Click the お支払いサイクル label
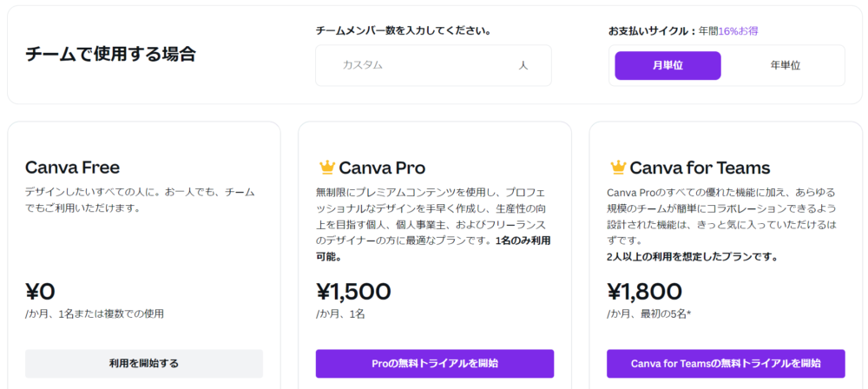868x389 pixels. [648, 30]
